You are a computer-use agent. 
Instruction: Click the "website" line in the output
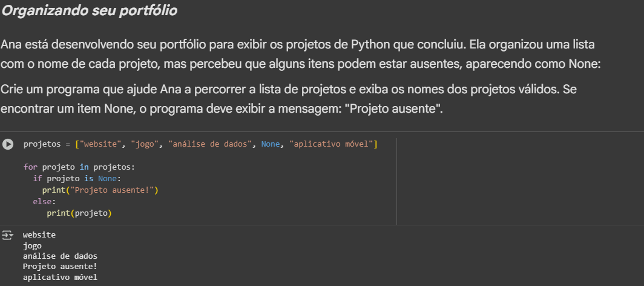click(39, 234)
